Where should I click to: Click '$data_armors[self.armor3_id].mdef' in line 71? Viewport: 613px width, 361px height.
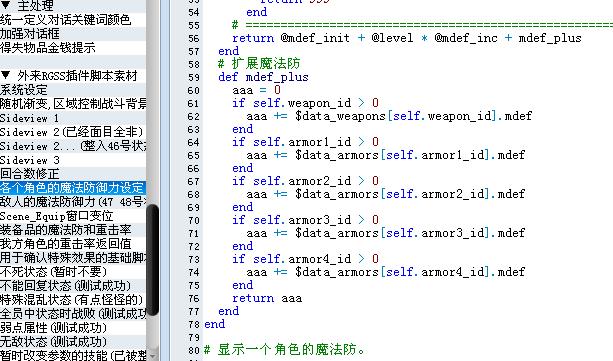pyautogui.click(x=410, y=233)
